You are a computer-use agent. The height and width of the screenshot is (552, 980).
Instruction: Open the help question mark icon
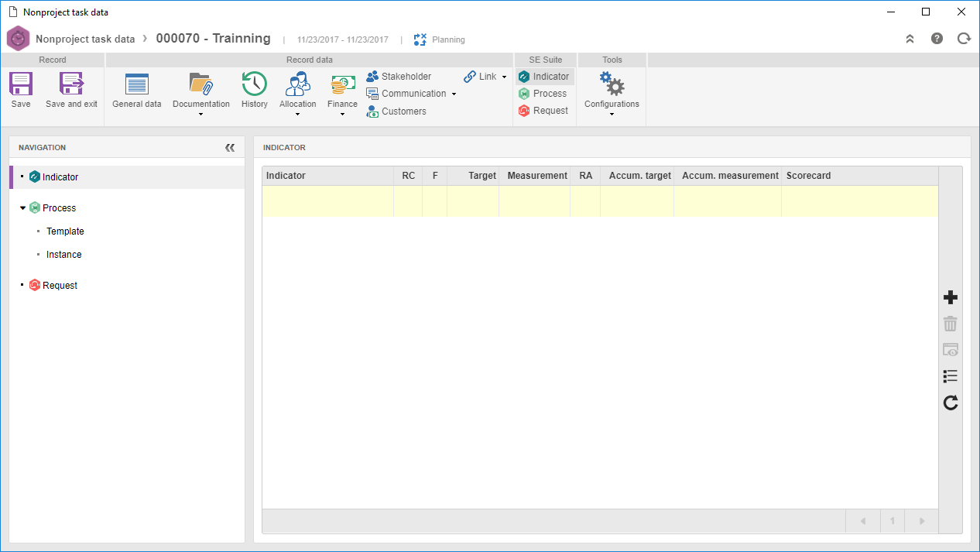click(x=937, y=38)
